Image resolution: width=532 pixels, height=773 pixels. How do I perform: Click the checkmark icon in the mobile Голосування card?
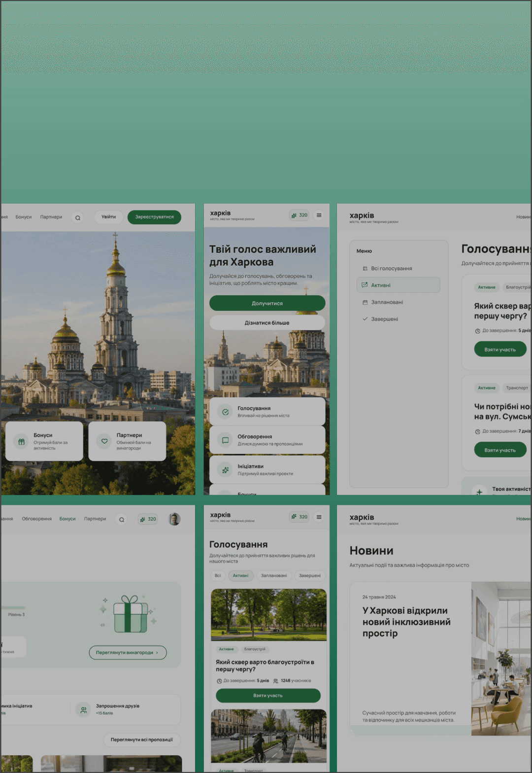[x=225, y=412]
